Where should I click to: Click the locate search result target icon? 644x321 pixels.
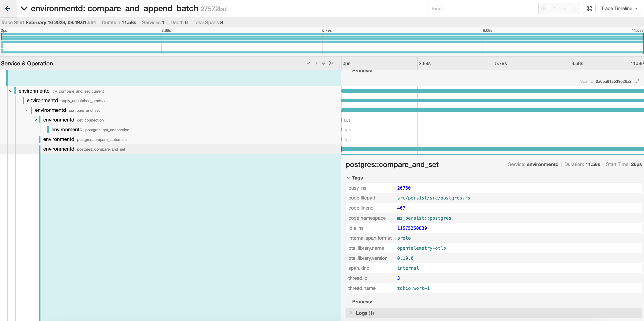pos(544,9)
